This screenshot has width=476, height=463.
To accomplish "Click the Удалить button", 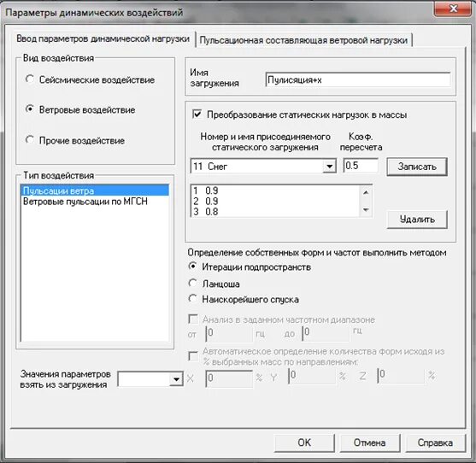I will [x=417, y=220].
